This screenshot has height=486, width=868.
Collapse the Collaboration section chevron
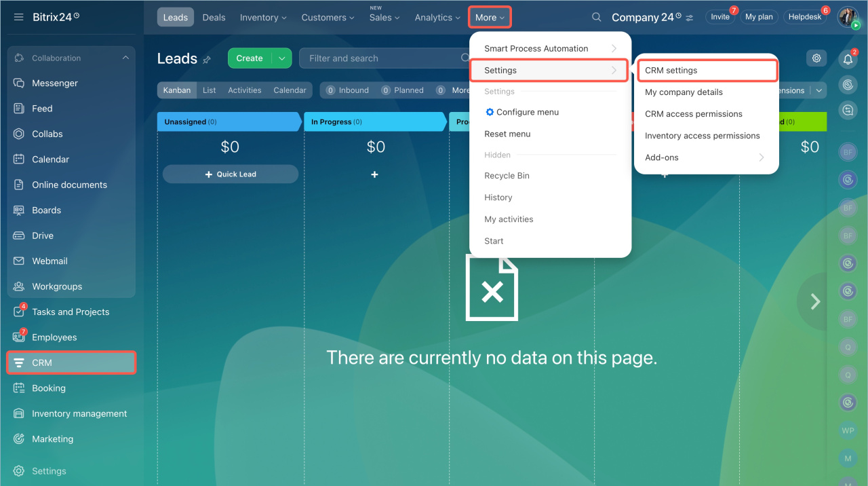(125, 58)
